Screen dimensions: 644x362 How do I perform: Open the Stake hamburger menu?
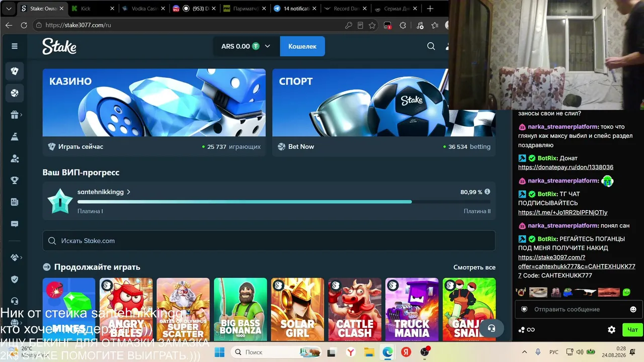point(15,46)
